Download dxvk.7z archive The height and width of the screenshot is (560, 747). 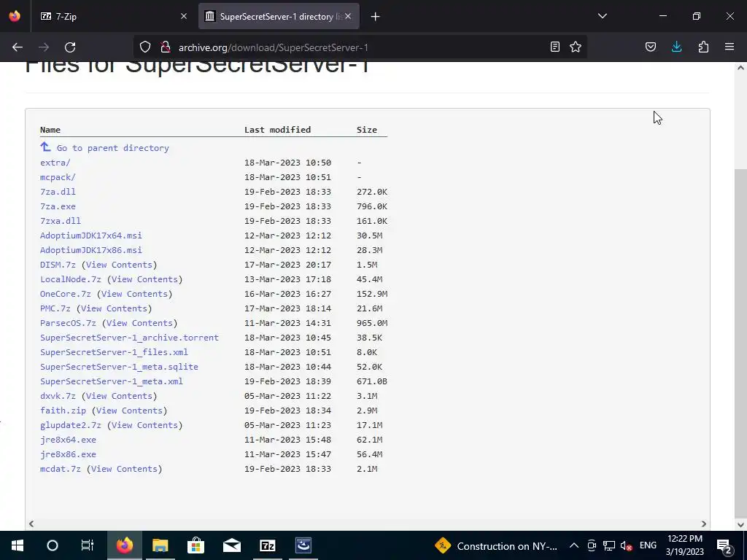[x=58, y=396]
